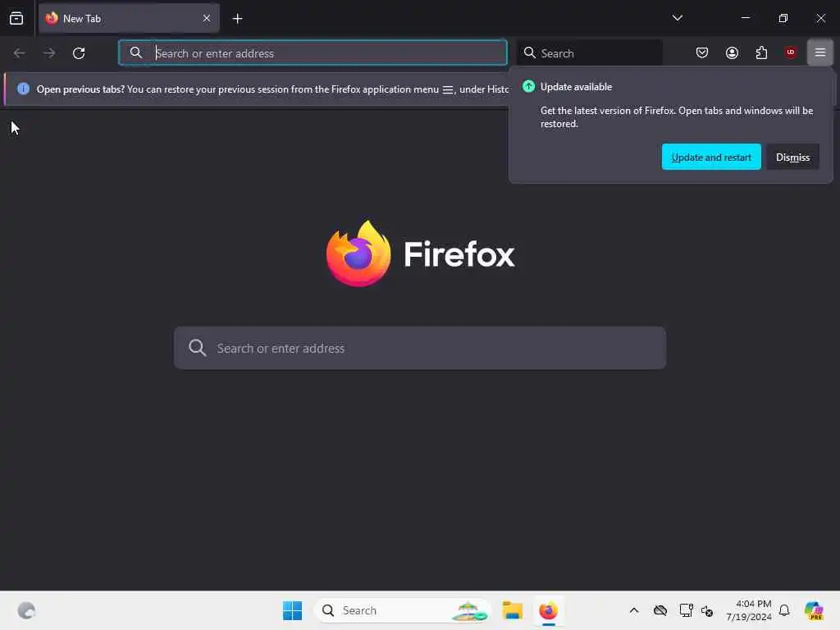
Task: Dismiss the update notification
Action: (793, 157)
